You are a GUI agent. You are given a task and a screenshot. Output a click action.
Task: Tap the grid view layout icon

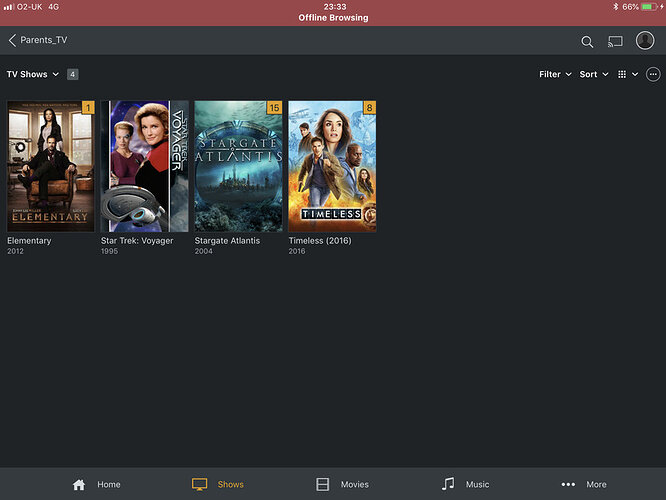click(622, 74)
